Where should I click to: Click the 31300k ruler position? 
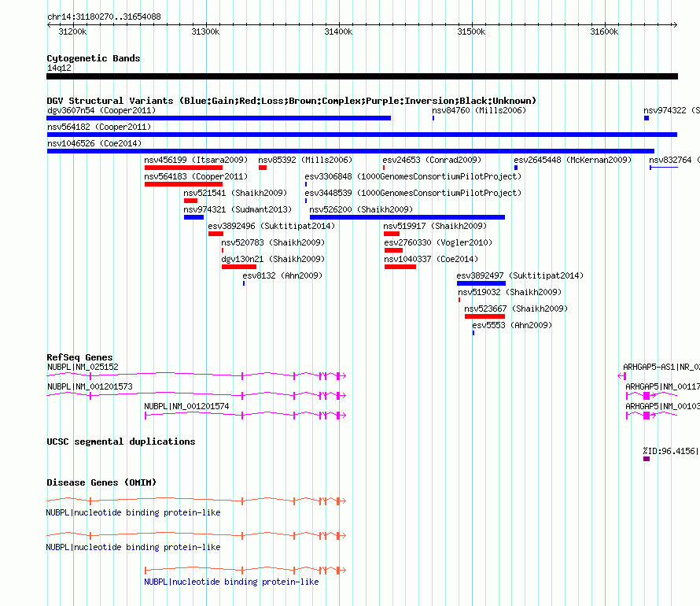[x=205, y=31]
